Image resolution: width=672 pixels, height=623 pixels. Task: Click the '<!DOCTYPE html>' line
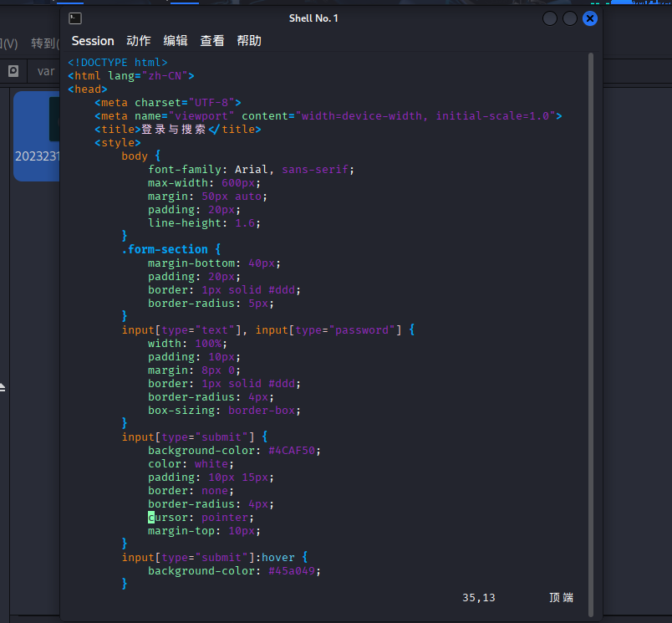point(117,63)
